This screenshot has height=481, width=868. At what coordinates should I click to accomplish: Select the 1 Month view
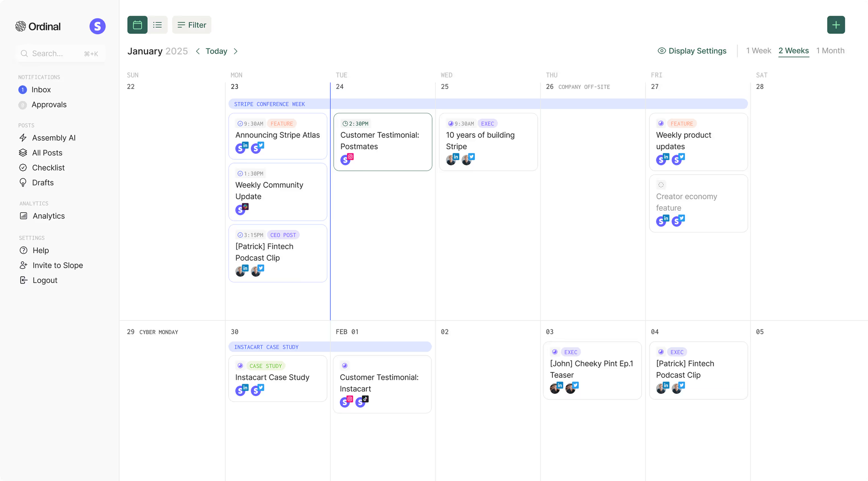[830, 51]
